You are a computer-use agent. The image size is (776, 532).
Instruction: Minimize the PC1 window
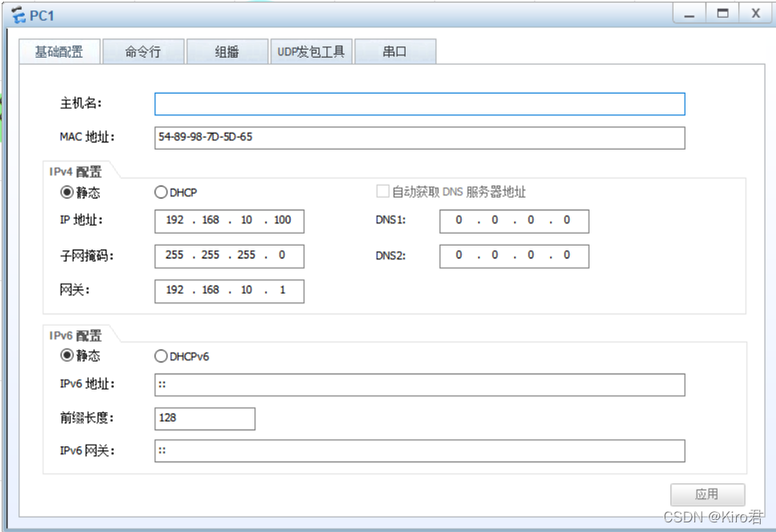pyautogui.click(x=689, y=14)
